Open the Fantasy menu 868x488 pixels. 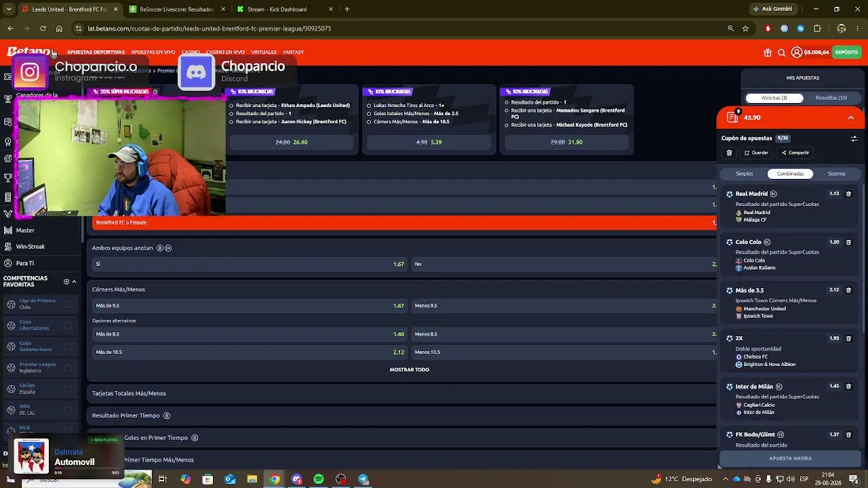point(294,52)
